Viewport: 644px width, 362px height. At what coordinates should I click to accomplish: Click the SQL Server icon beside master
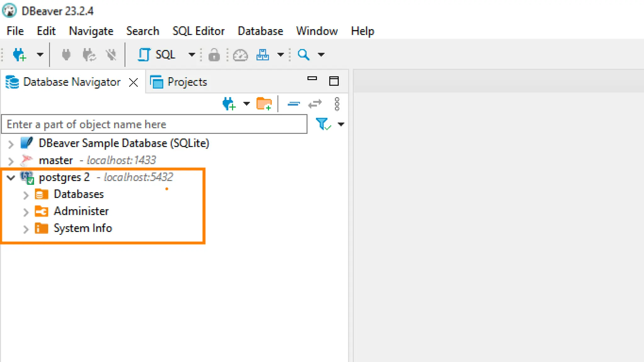coord(26,160)
